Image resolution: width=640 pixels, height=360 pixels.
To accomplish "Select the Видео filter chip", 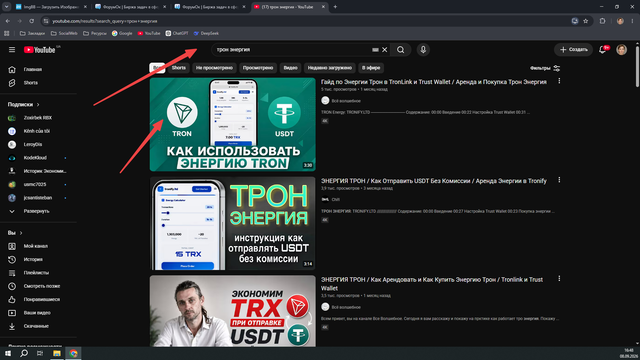I will [290, 68].
